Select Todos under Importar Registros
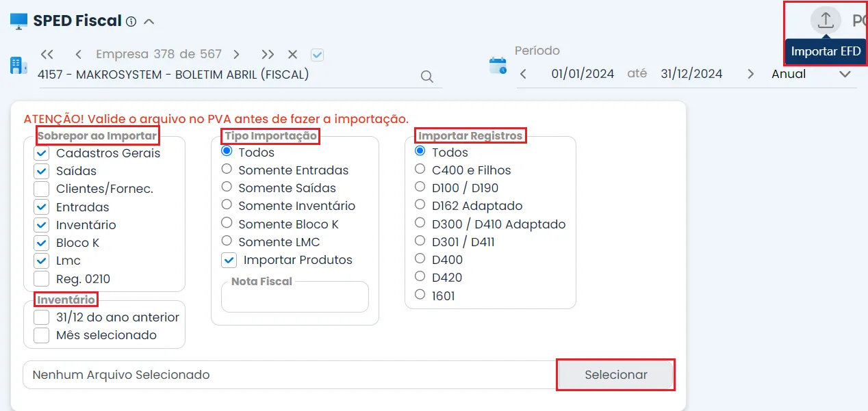Viewport: 868px width, 411px height. pos(420,151)
